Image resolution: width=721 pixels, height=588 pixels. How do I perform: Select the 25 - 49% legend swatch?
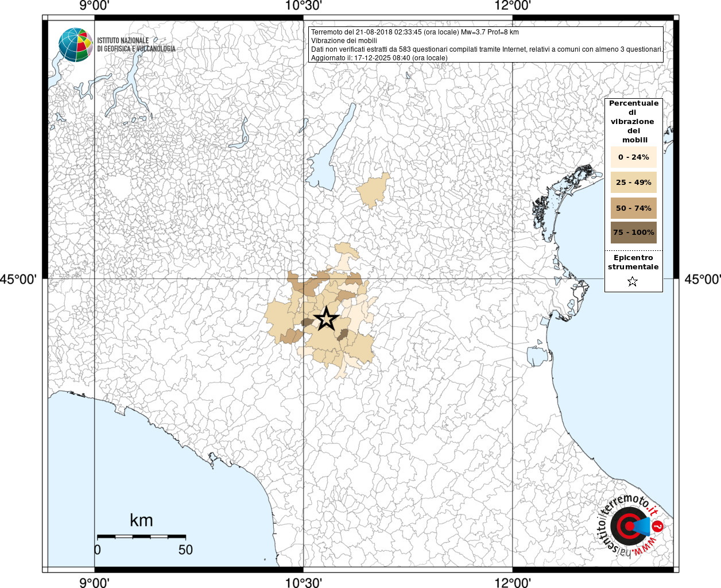[634, 182]
